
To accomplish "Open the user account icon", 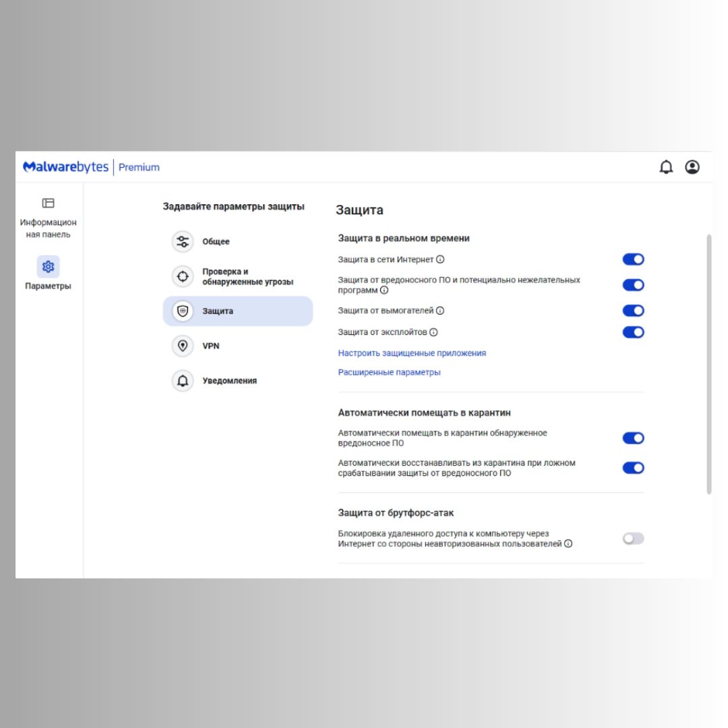I will (692, 167).
